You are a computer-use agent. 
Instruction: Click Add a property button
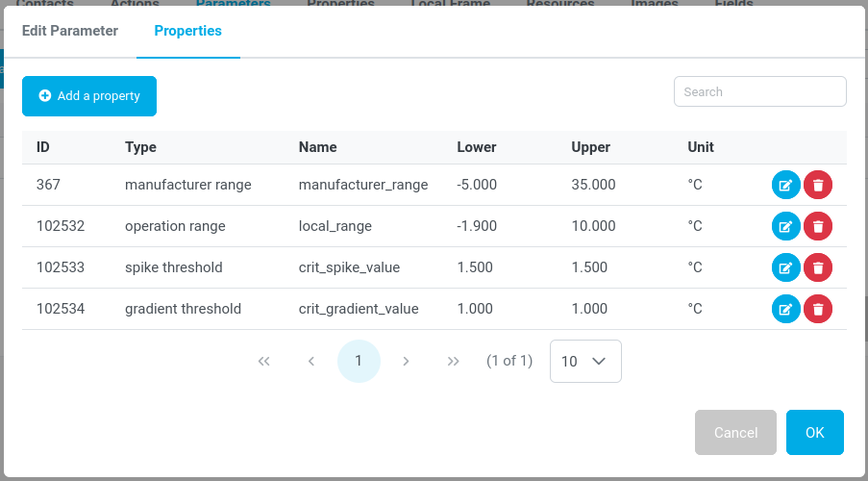click(x=89, y=96)
